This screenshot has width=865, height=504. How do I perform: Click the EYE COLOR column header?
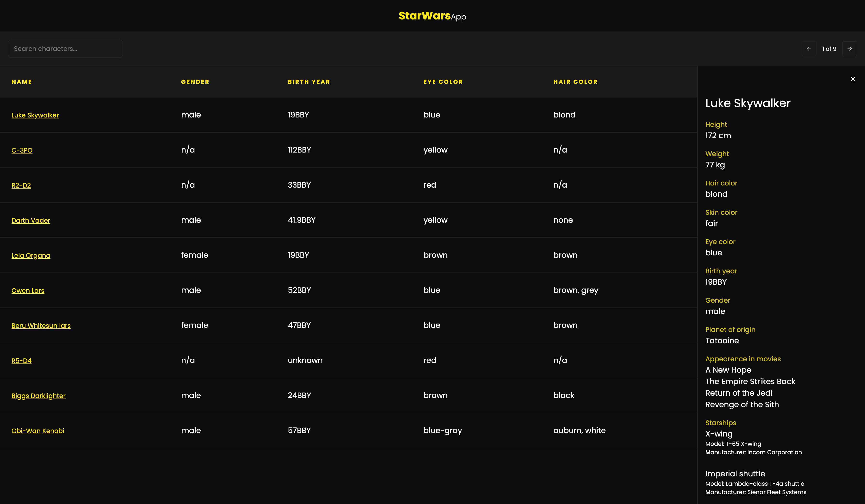coord(443,82)
